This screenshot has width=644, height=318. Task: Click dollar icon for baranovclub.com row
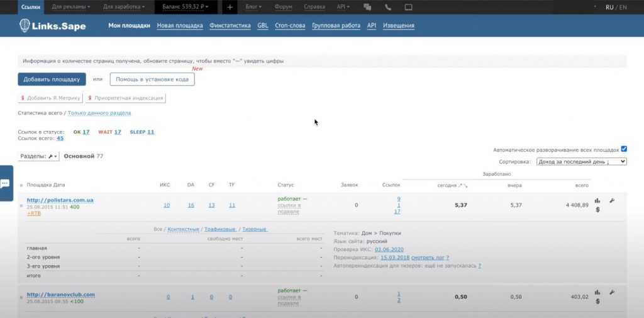tap(597, 301)
